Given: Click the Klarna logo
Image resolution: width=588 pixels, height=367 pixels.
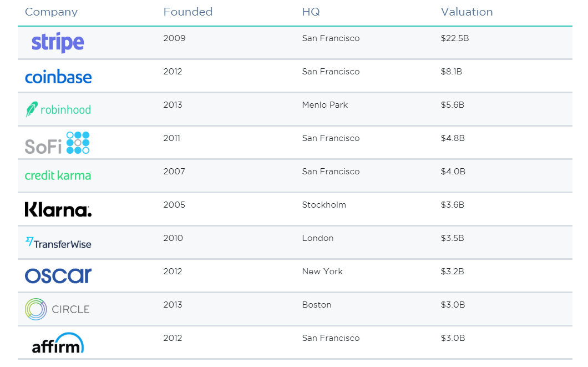Looking at the screenshot, I should coord(58,209).
